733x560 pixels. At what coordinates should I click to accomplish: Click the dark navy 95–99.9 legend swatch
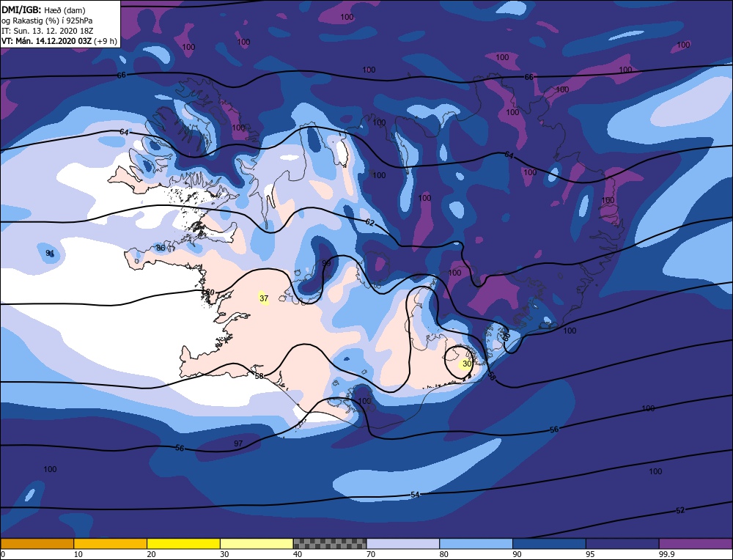point(622,544)
